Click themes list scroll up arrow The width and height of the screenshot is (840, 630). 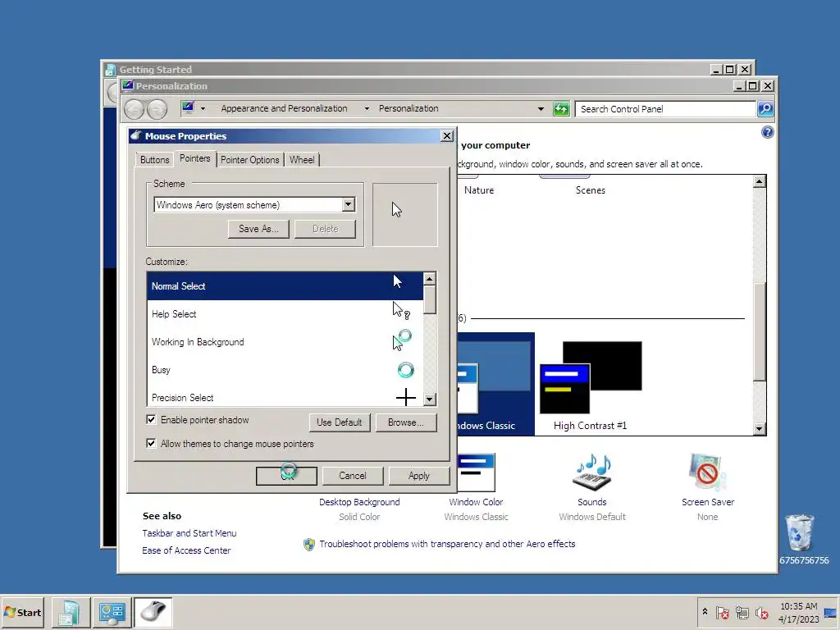click(x=759, y=181)
